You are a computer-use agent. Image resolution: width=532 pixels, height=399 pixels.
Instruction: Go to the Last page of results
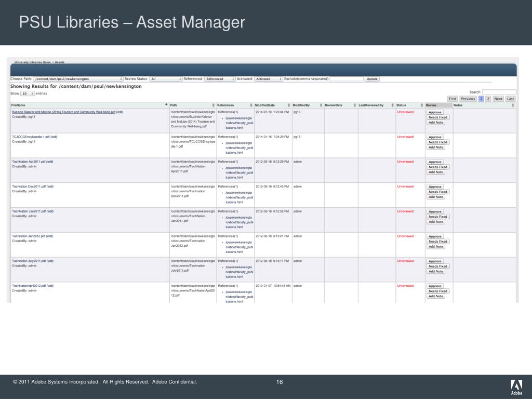[511, 99]
